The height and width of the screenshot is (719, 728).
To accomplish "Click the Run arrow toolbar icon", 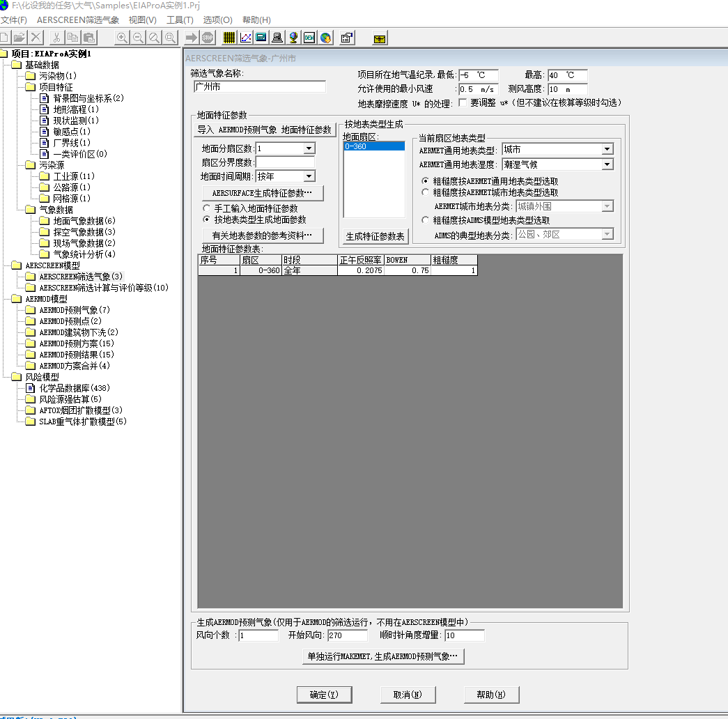I will click(x=191, y=38).
